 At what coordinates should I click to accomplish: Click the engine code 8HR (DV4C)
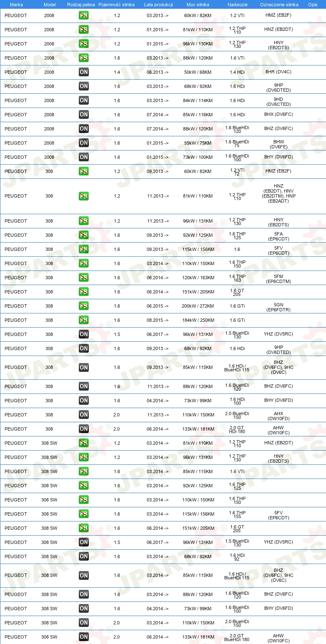click(x=278, y=72)
